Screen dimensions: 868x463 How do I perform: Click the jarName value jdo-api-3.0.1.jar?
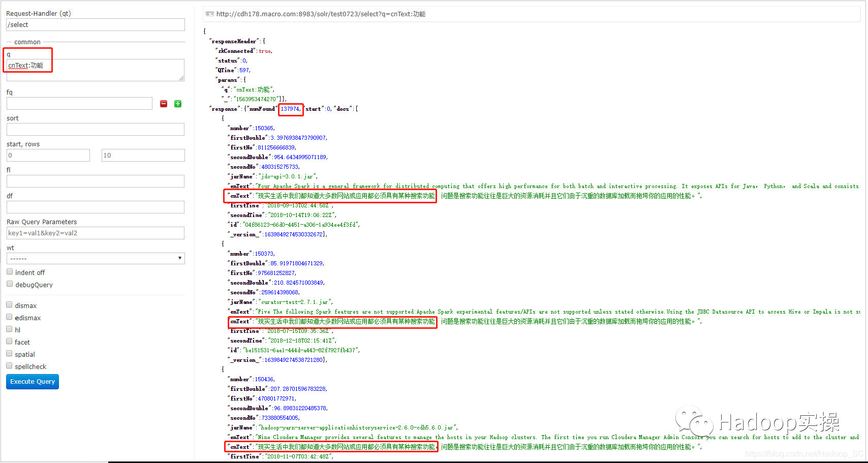coord(287,176)
